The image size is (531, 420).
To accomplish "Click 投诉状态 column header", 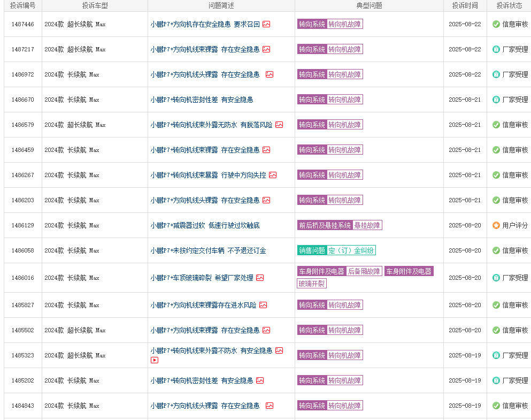I will point(509,5).
